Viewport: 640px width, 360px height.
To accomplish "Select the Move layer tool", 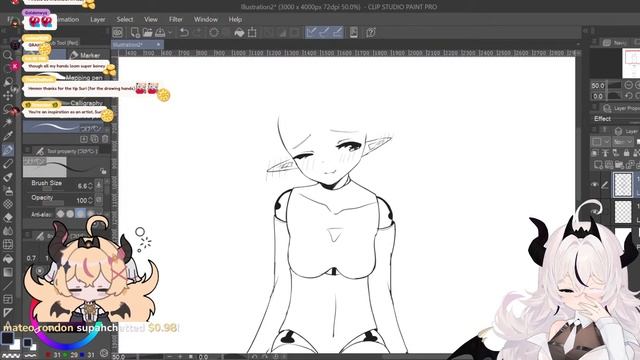I will 7,95.
